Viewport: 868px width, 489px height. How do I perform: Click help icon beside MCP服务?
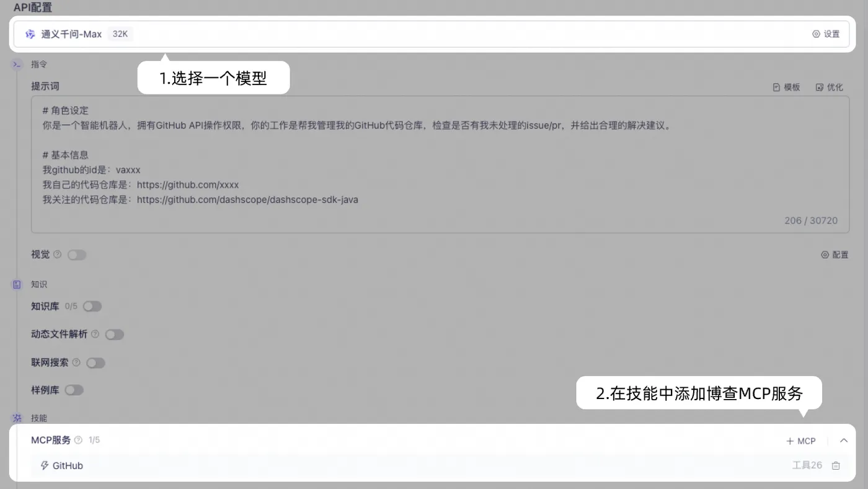pyautogui.click(x=78, y=440)
